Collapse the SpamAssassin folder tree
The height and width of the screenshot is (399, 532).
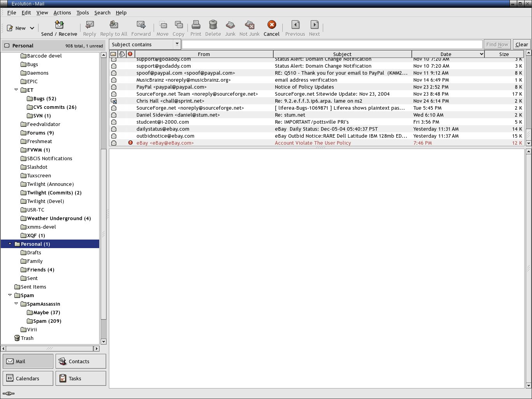[x=16, y=304]
